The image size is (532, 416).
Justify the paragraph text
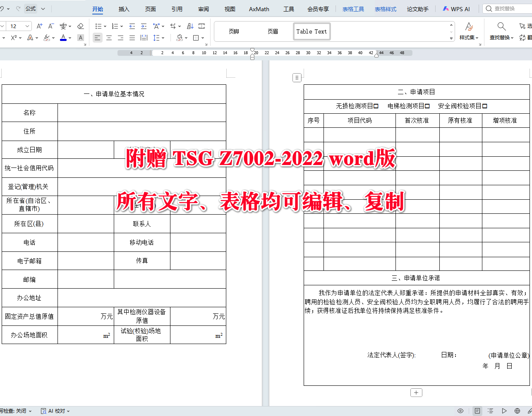point(132,38)
